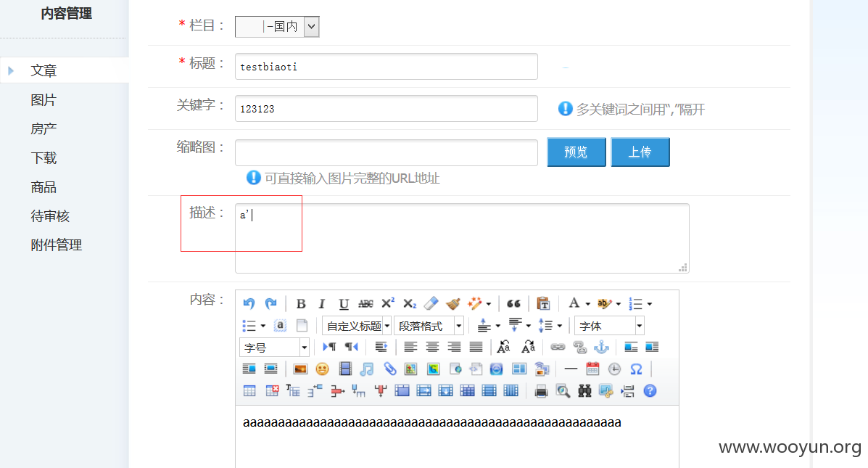Toggle bold formatting in the editor
Screen dimensions: 868x468
tap(301, 303)
